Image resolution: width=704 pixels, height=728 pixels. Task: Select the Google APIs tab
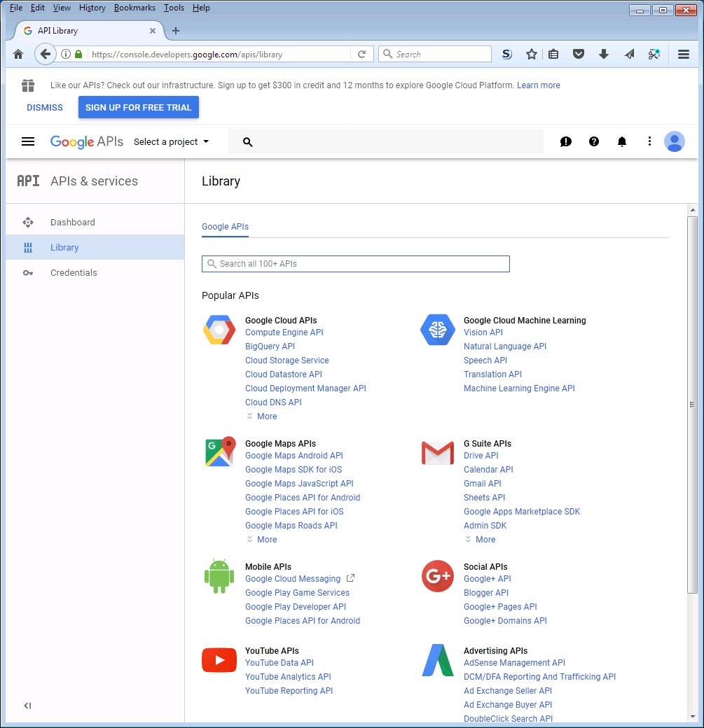point(225,227)
